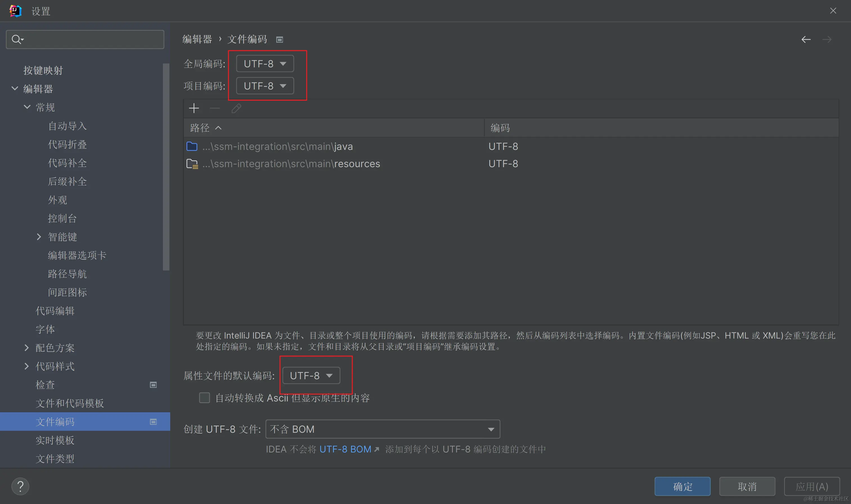Click project-level icon beside 文件编码 breadcrumb
Screen dimensions: 851x504
[x=279, y=40]
